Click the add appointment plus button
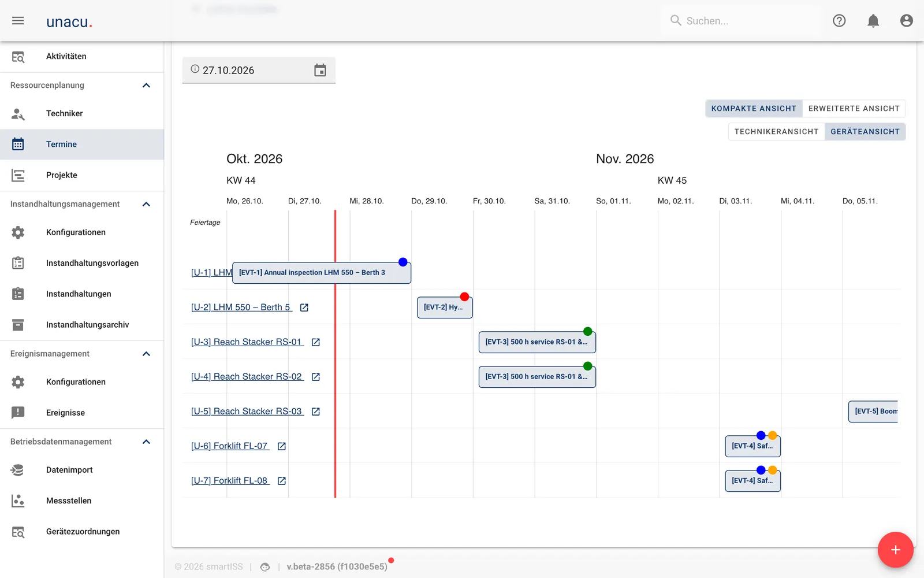Viewport: 924px width, 578px height. 896,550
